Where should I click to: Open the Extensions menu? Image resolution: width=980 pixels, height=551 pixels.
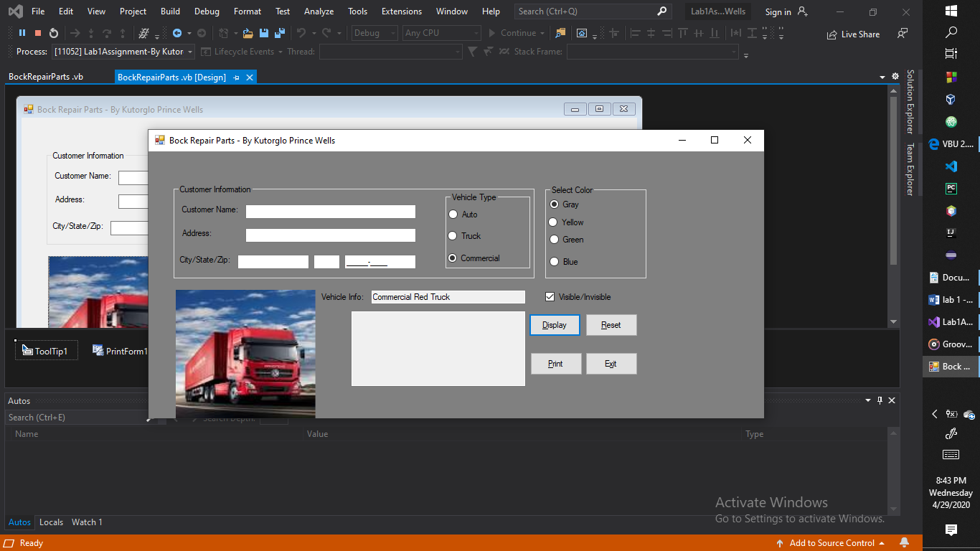pos(402,11)
